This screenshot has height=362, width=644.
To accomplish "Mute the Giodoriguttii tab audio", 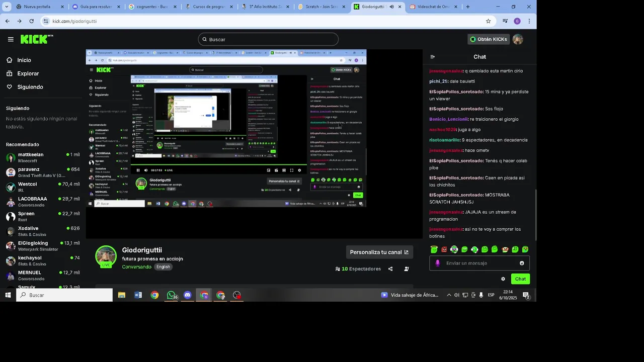I will (x=391, y=7).
